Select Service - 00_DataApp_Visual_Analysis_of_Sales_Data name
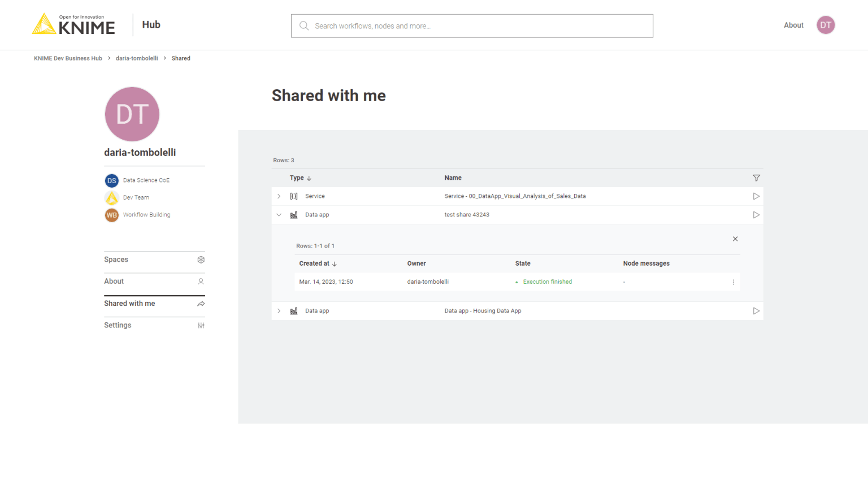 coord(515,196)
